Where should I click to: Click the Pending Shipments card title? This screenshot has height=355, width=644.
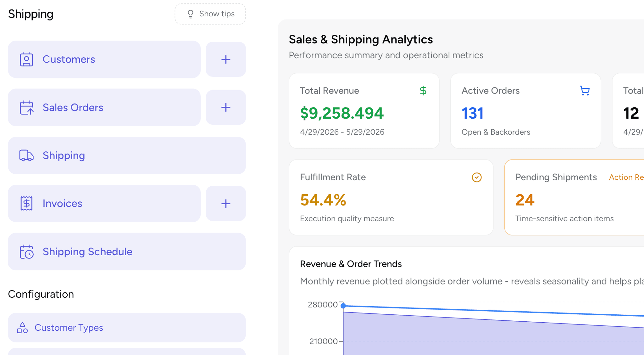556,177
